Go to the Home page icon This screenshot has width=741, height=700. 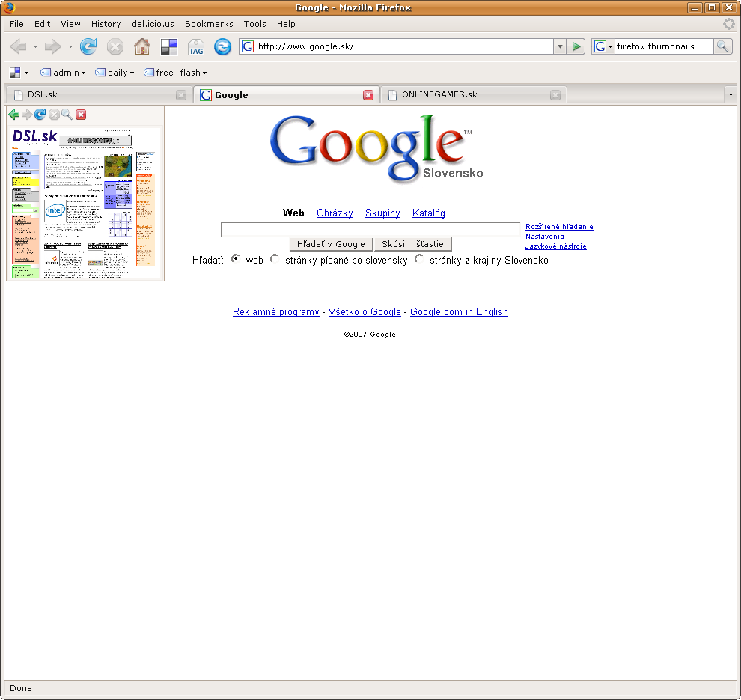click(141, 46)
